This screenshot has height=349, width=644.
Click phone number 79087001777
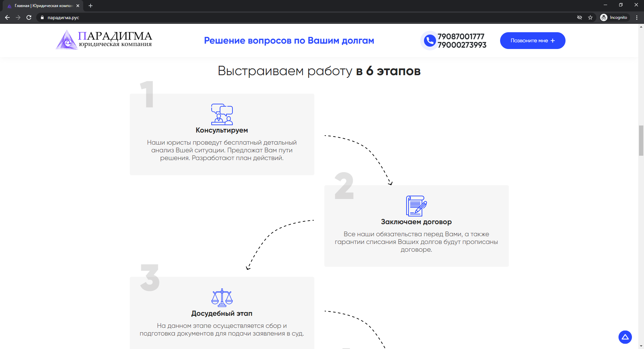click(461, 36)
